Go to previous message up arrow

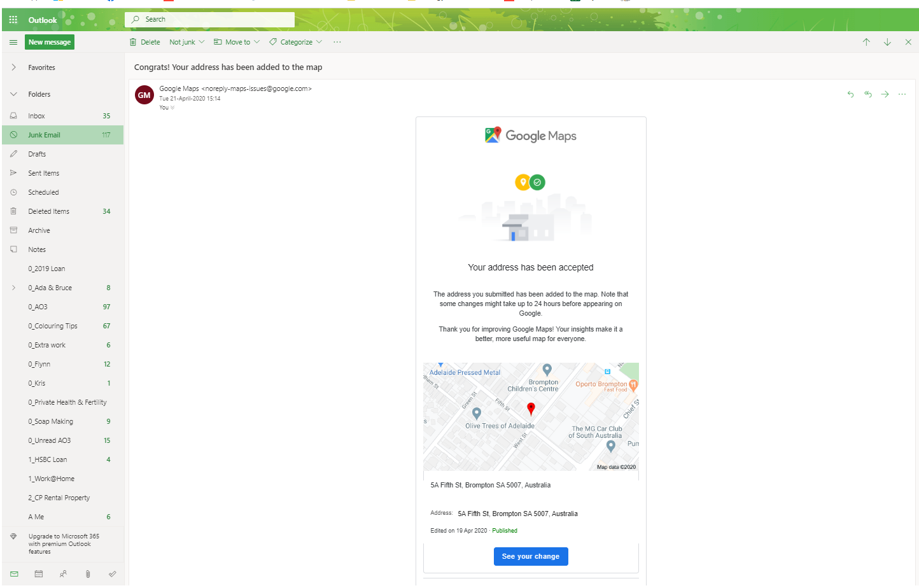[866, 42]
